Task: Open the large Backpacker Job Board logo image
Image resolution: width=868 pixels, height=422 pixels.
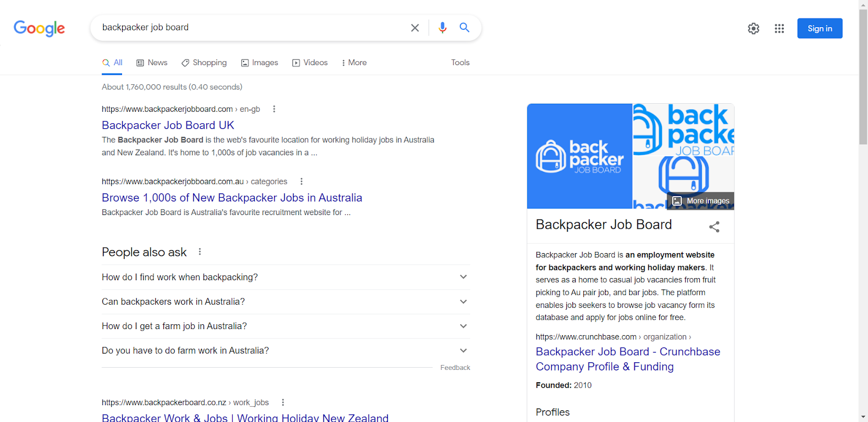Action: point(579,156)
